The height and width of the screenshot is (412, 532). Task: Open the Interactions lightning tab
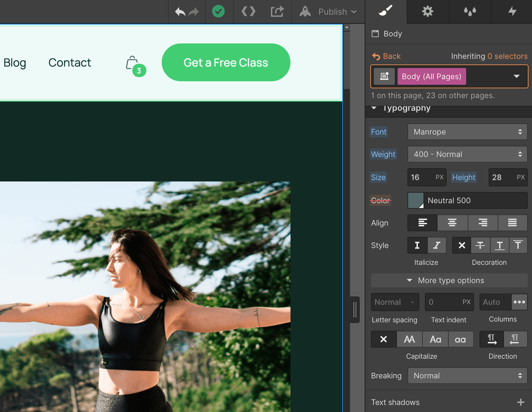tap(512, 12)
